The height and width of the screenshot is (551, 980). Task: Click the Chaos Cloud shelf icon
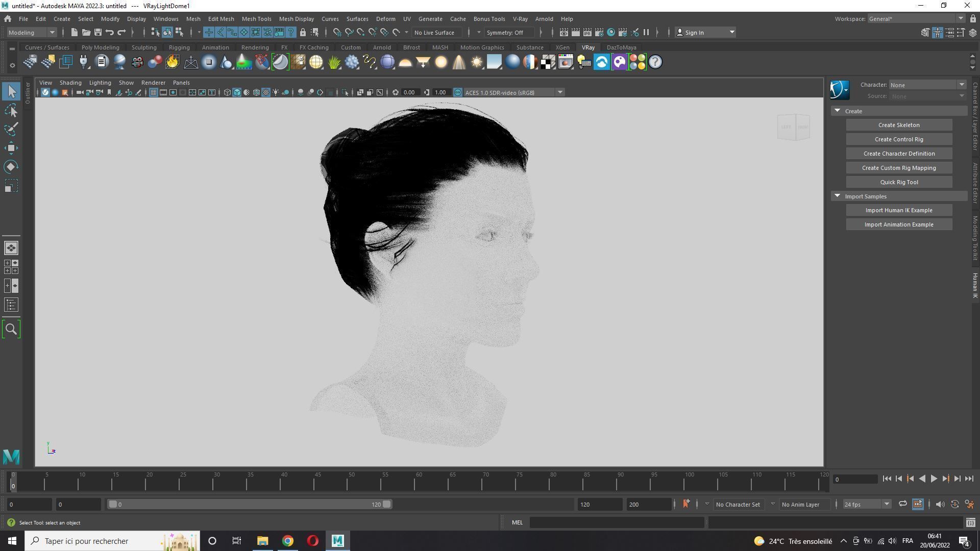[x=601, y=62]
